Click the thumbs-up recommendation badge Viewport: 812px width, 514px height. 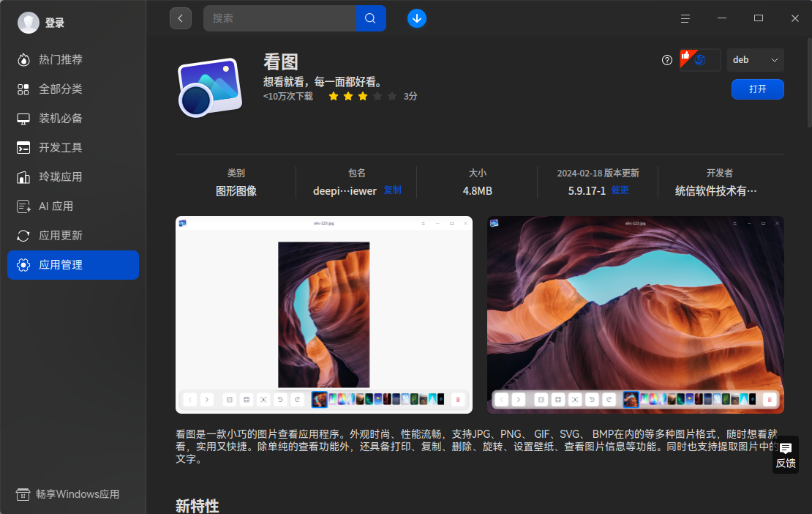click(699, 60)
